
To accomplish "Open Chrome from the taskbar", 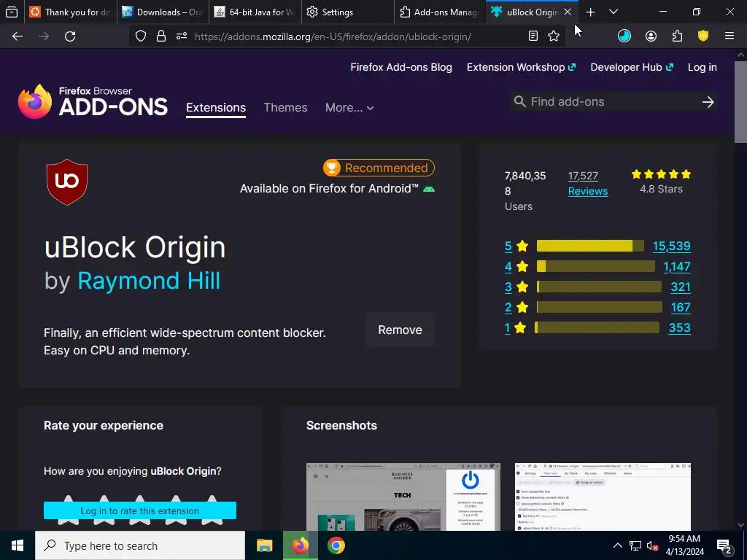I will tap(336, 545).
